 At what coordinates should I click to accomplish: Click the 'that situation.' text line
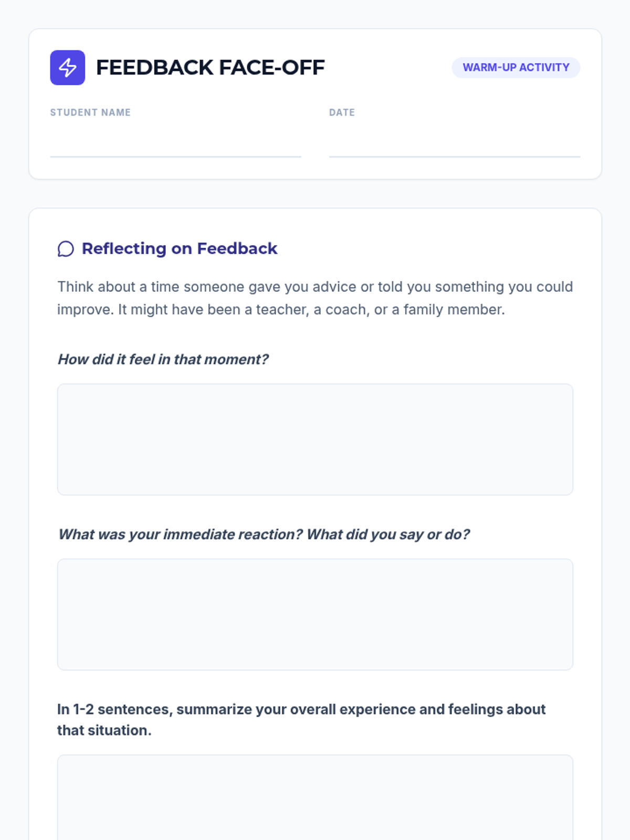click(x=104, y=730)
